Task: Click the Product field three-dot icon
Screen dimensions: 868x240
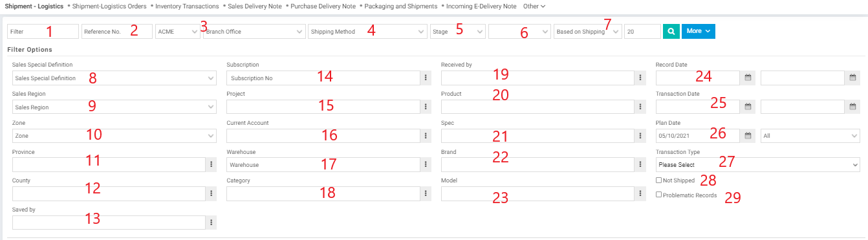Action: (x=640, y=107)
